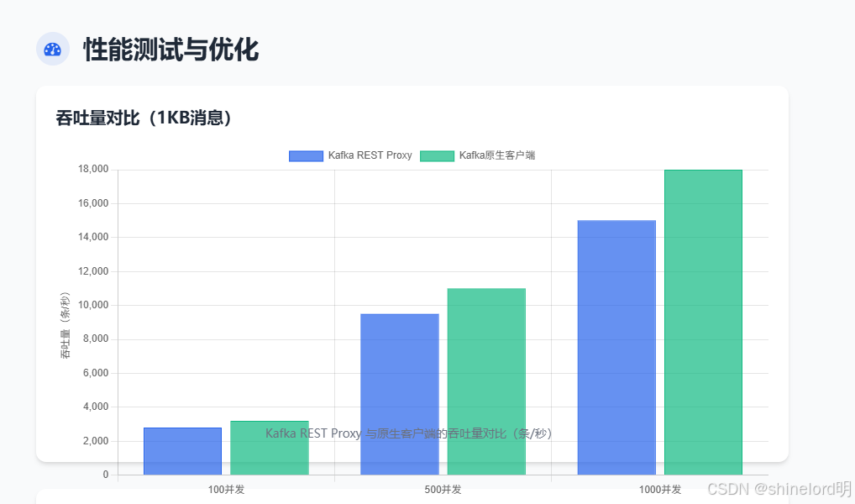
Task: Click the Kafka REST Proxy legend label
Action: click(x=370, y=155)
